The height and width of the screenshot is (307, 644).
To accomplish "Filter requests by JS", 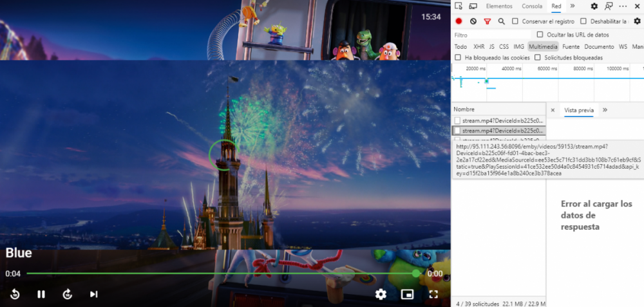I will [491, 47].
